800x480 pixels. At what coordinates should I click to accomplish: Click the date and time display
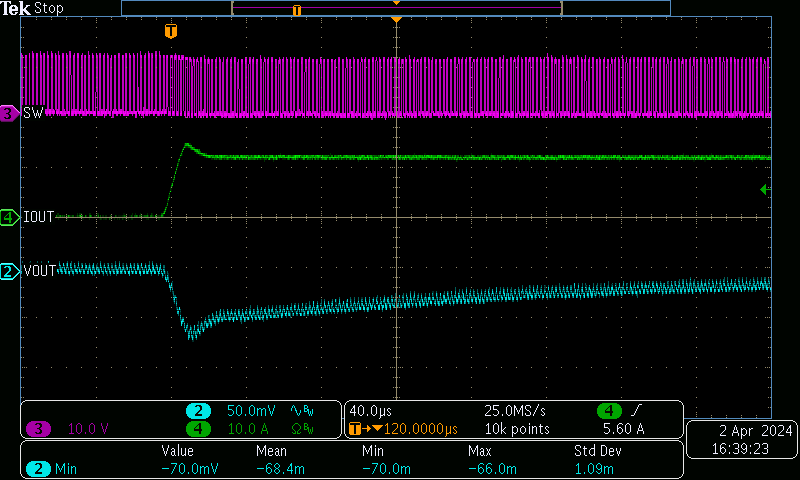tap(742, 441)
